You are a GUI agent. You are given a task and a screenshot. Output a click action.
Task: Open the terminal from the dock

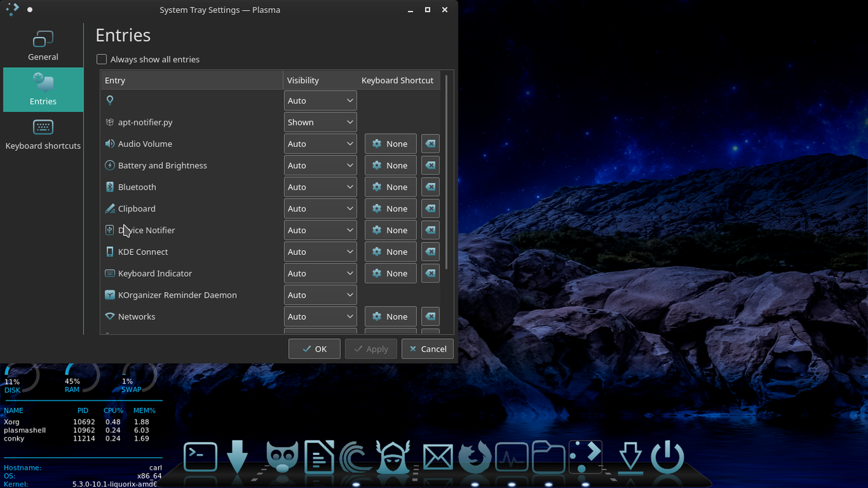[200, 457]
